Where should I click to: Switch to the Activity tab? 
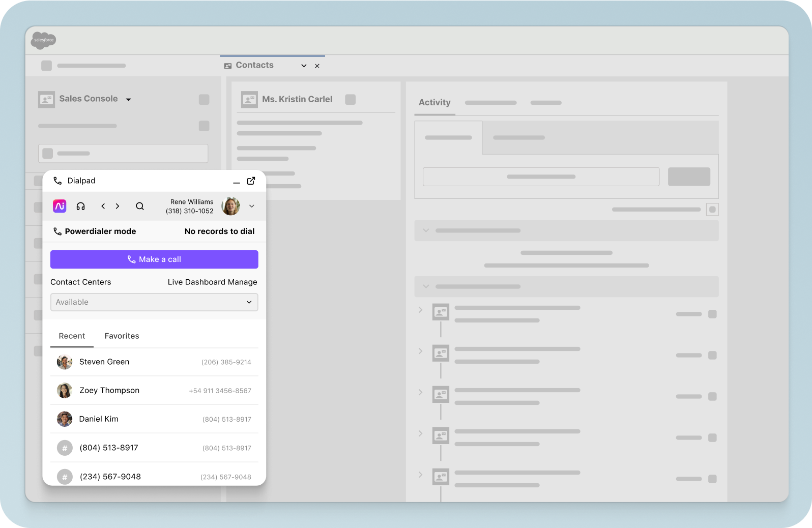(434, 102)
